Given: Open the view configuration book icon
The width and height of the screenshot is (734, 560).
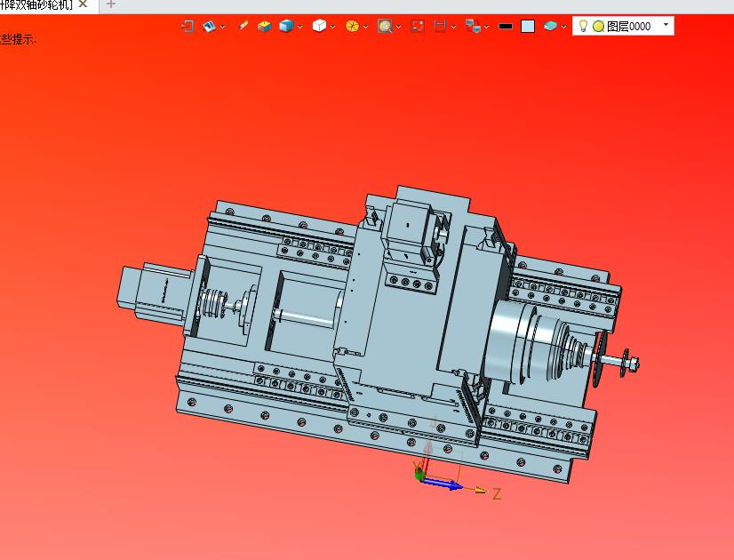Looking at the screenshot, I should click(x=209, y=26).
